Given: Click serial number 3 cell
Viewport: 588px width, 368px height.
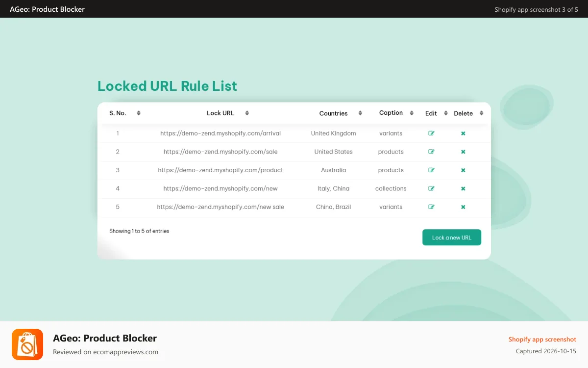Looking at the screenshot, I should pyautogui.click(x=118, y=170).
